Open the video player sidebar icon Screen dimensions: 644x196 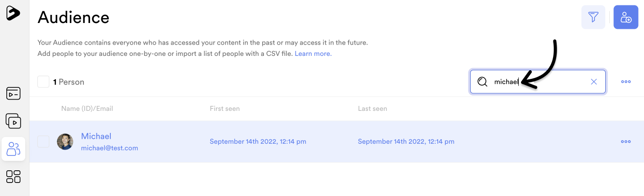14,93
